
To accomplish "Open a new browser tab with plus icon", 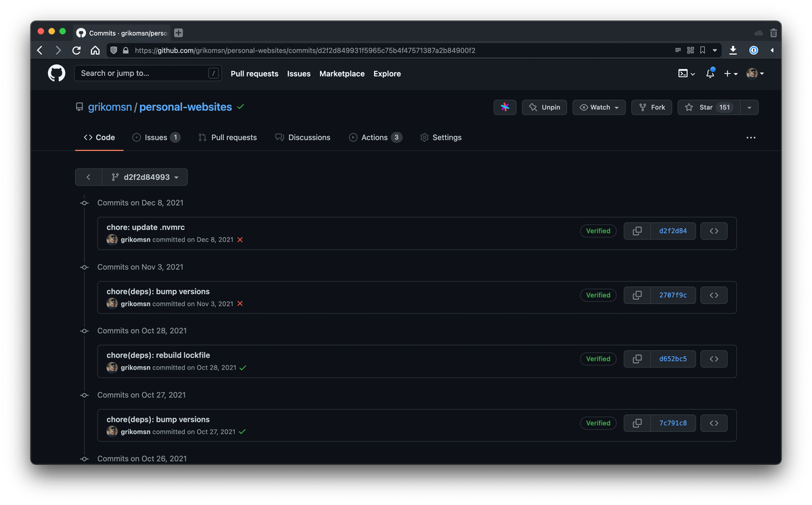I will pyautogui.click(x=179, y=32).
